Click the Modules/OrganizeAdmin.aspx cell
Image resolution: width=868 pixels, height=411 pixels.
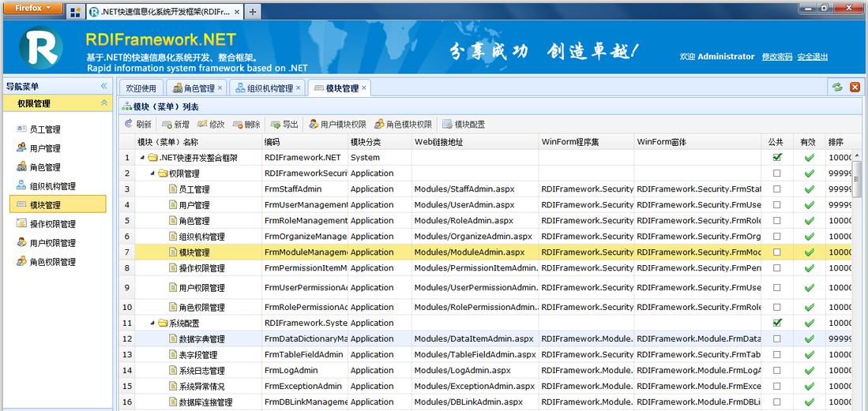pos(473,236)
